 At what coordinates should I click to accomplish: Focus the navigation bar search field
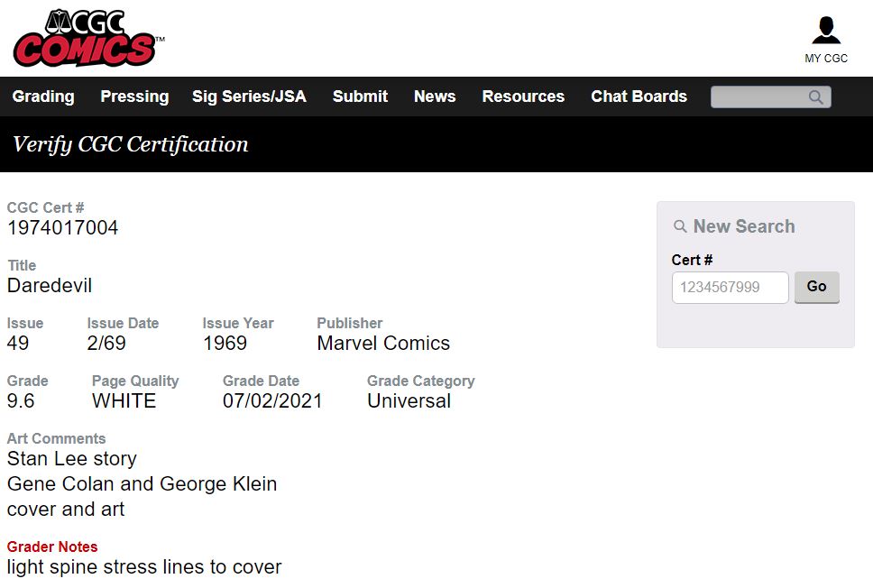click(x=759, y=97)
